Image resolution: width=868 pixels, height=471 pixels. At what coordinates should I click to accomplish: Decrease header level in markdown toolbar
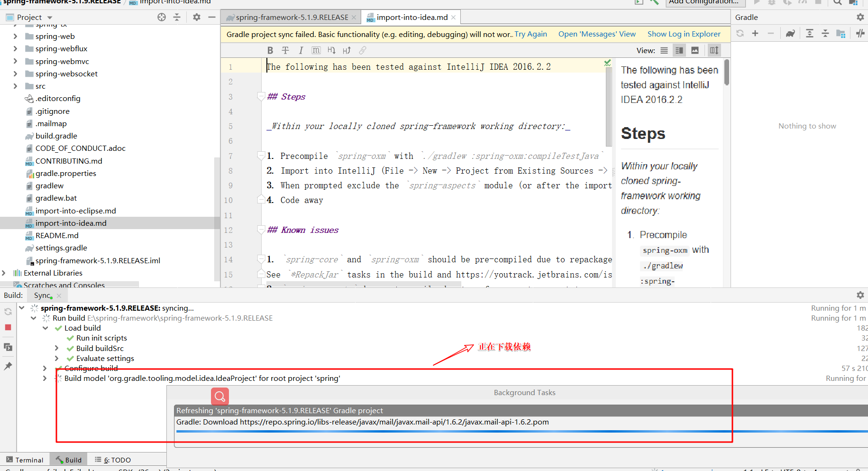[331, 50]
